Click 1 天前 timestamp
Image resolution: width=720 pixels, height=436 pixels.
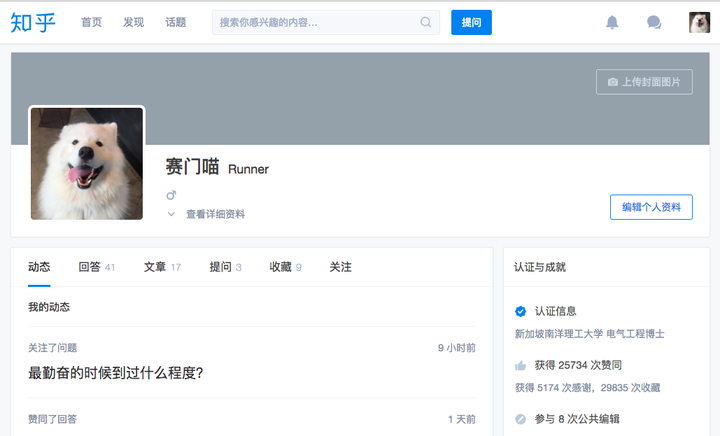pos(462,419)
